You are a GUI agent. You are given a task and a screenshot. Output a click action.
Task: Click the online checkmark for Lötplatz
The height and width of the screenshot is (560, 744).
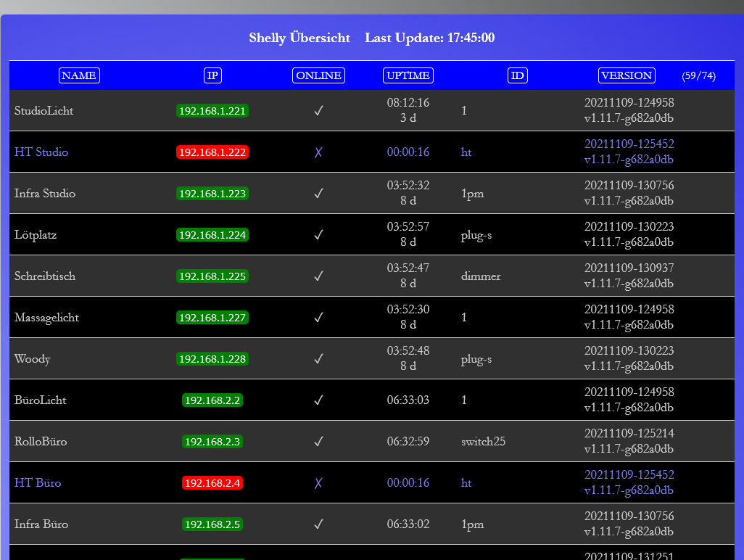click(318, 234)
